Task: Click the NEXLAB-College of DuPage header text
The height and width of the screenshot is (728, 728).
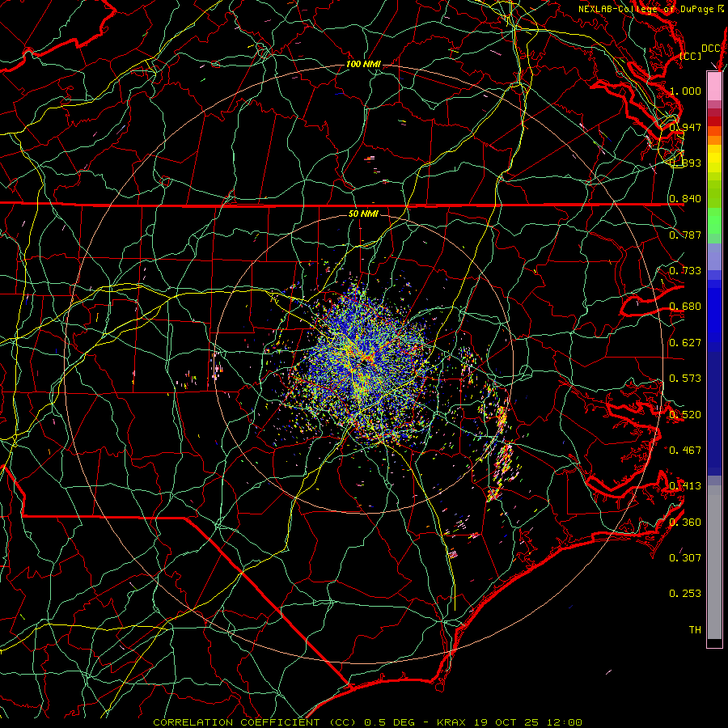Action: point(645,9)
